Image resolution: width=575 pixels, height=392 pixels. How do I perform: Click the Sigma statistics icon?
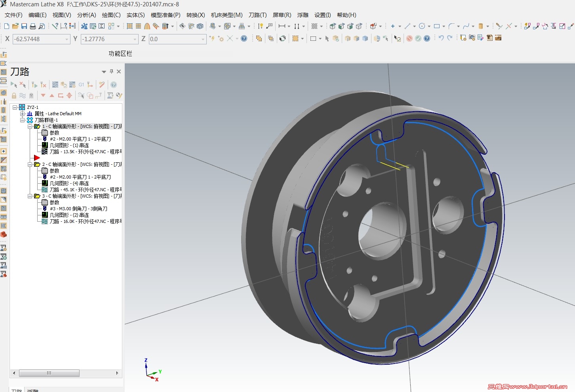102,26
